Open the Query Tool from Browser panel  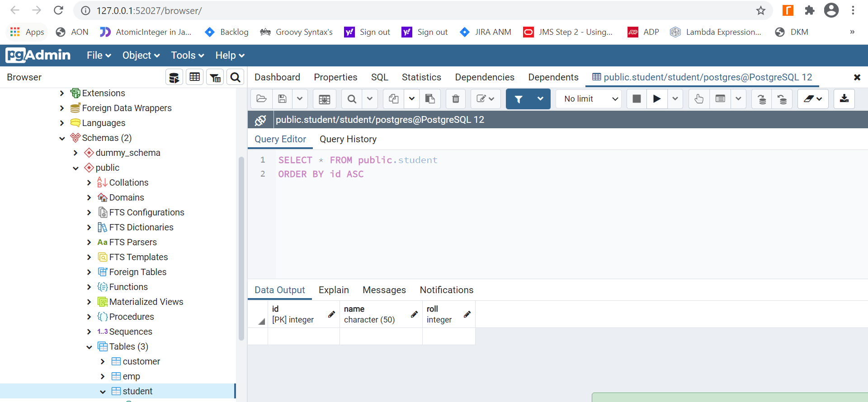[174, 77]
